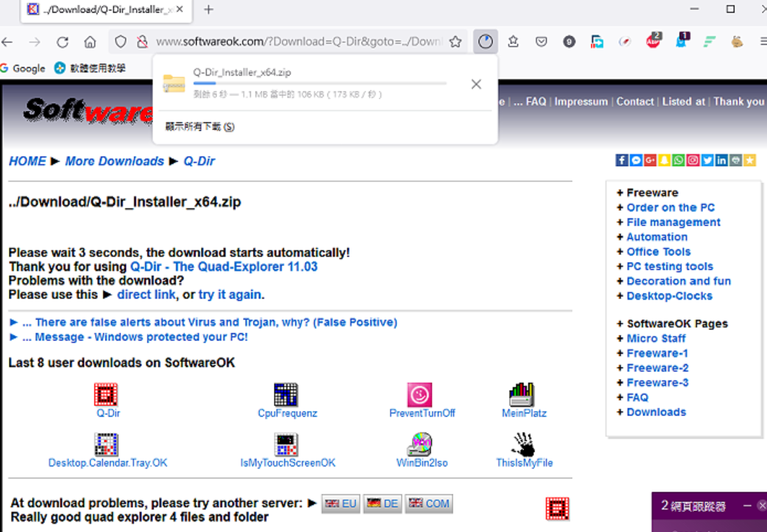Click the pink PreventTurnOff icon
Screen dimensions: 767x532
(420, 394)
